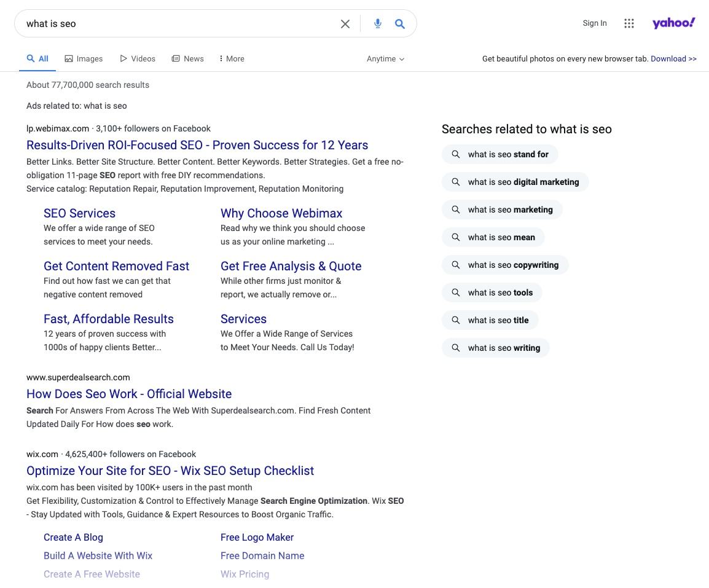Viewport: 709px width, 588px height.
Task: Open the Free Logo Maker sitelink
Action: (x=257, y=538)
